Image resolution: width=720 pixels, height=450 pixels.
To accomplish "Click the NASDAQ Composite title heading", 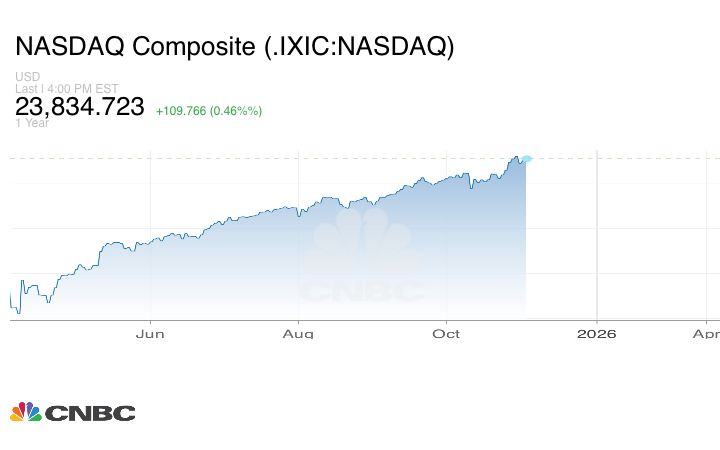I will [x=234, y=47].
